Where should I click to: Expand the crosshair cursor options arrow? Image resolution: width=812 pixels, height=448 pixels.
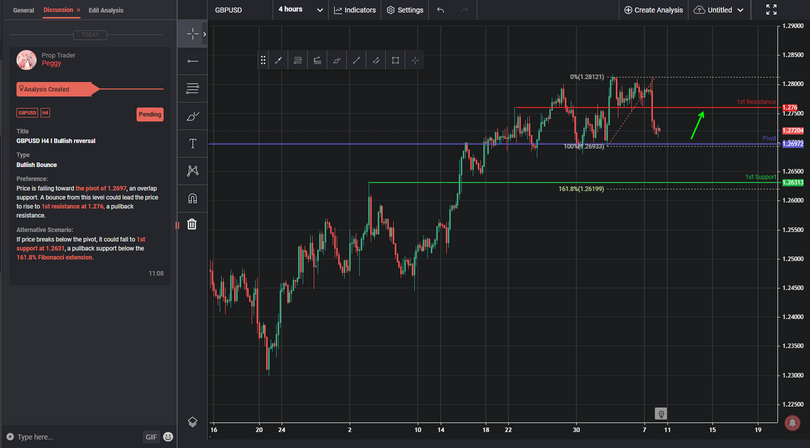tap(205, 34)
